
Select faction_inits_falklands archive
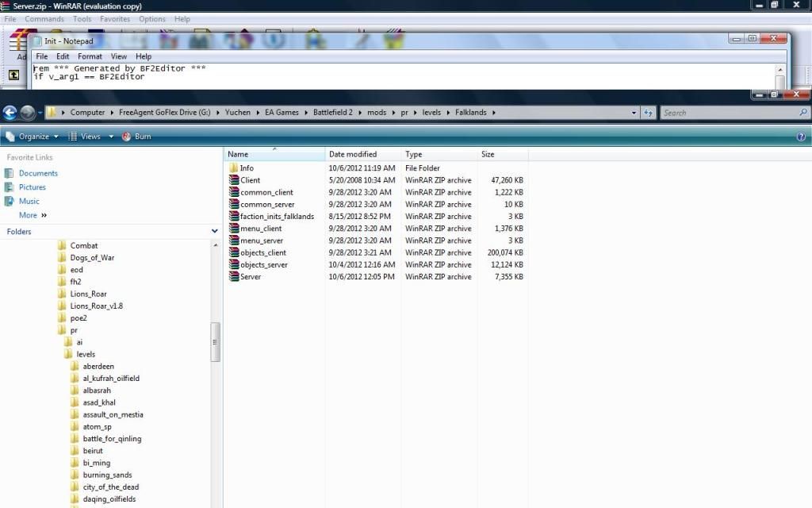[276, 217]
